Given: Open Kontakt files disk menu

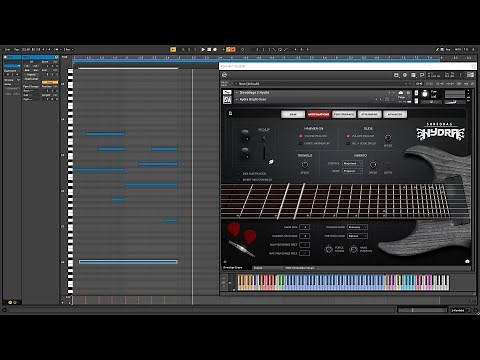Looking at the screenshot, I should [x=396, y=75].
